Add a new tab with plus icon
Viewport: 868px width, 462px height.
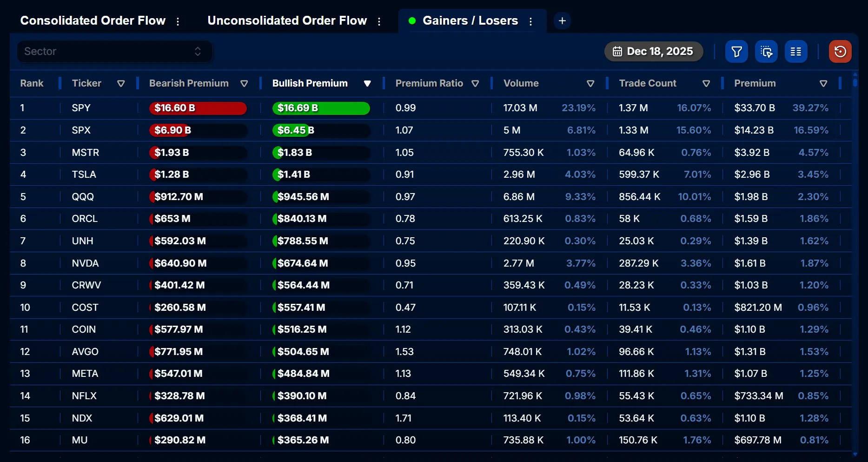point(562,21)
